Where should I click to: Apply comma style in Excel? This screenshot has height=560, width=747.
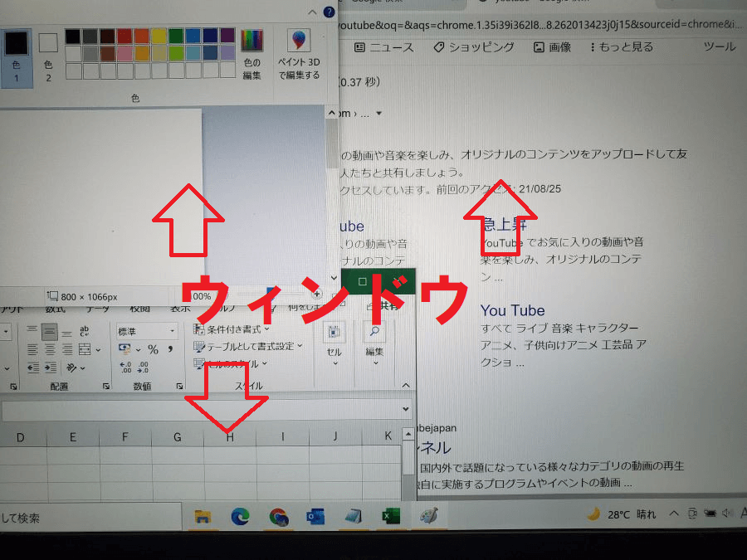[x=170, y=349]
